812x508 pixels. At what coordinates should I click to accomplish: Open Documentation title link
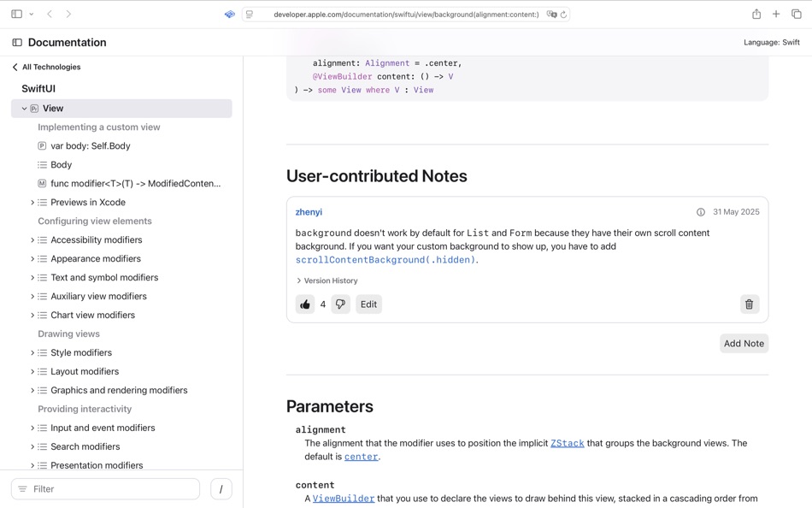coord(67,43)
